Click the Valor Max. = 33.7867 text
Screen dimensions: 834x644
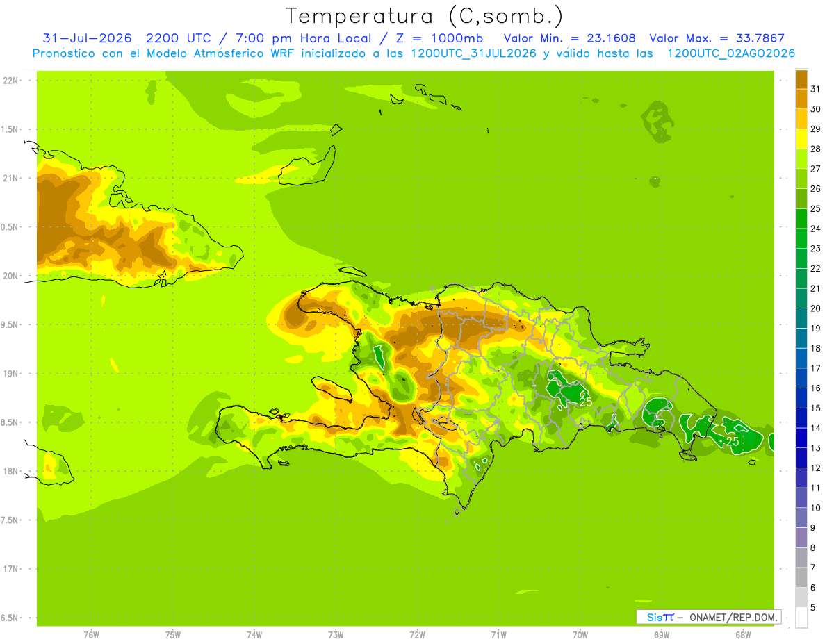point(717,38)
